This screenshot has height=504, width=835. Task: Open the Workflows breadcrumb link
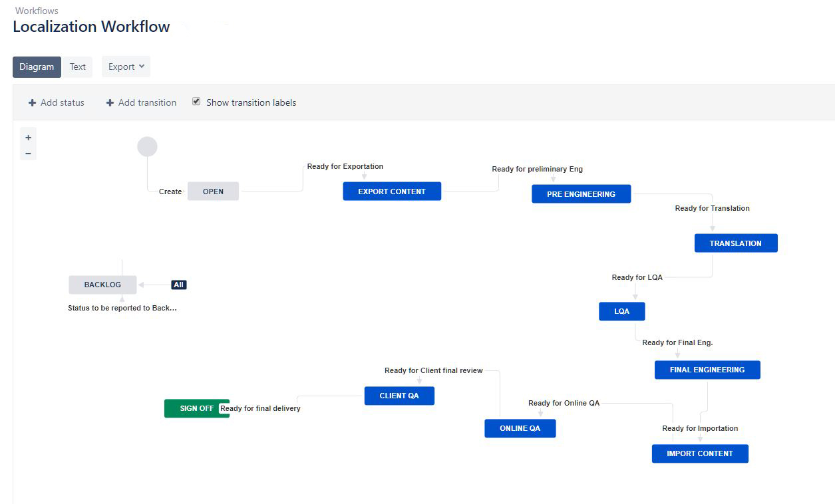click(x=37, y=11)
